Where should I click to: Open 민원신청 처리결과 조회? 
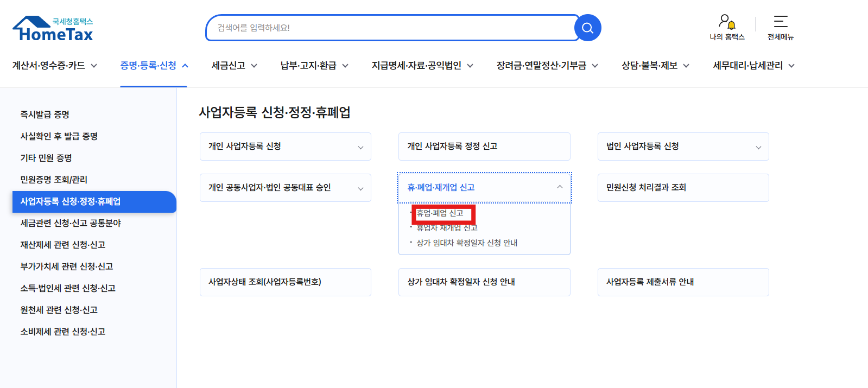[x=683, y=188]
